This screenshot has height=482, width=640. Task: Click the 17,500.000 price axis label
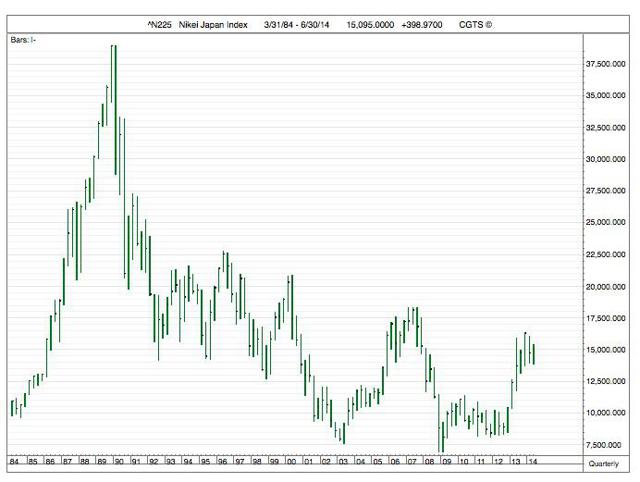coord(606,318)
